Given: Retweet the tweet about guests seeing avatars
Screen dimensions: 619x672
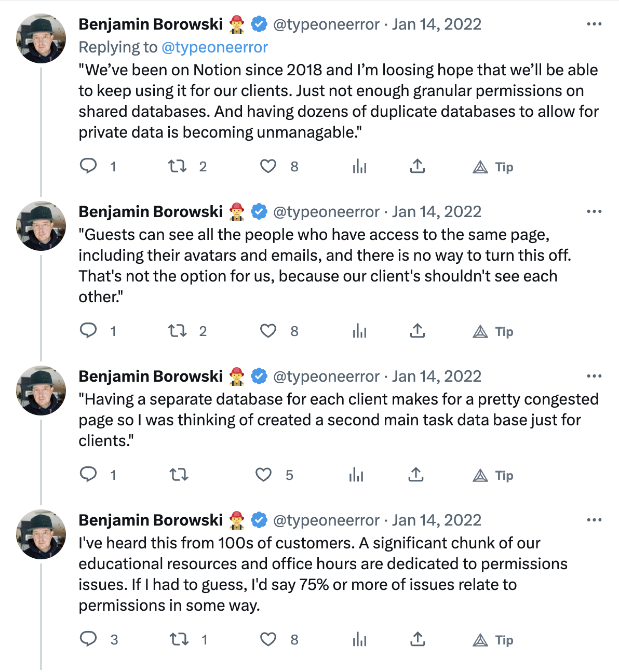Looking at the screenshot, I should (178, 331).
